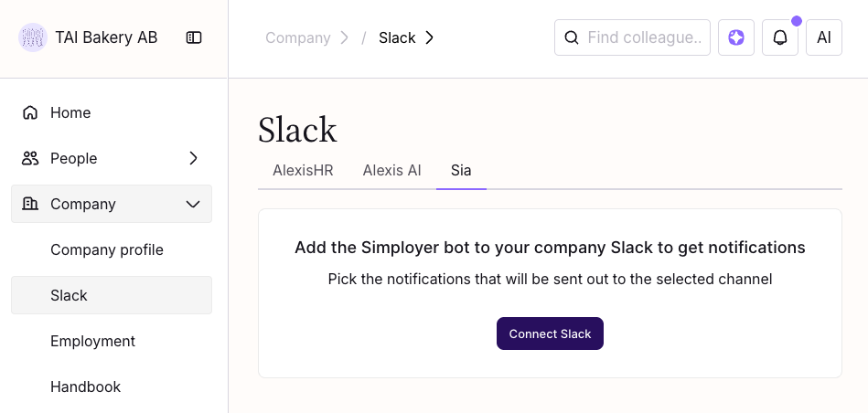Screen dimensions: 868x413
Task: Open Company profile in sidebar
Action: click(107, 249)
